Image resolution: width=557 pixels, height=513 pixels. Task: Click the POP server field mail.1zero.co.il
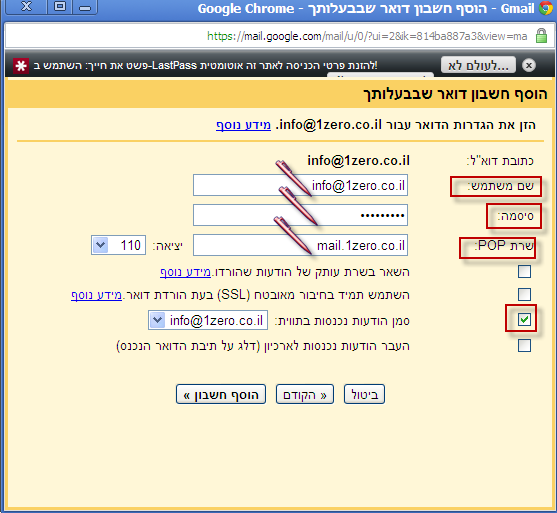click(300, 245)
